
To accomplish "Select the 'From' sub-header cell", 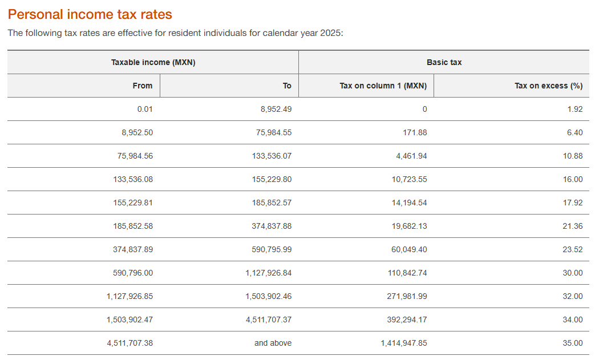I will tap(142, 86).
